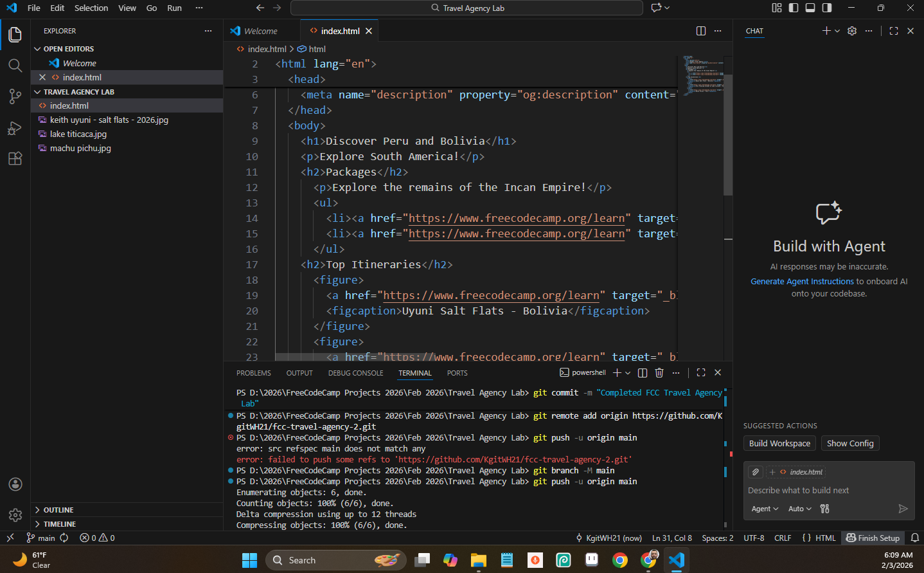The height and width of the screenshot is (573, 924).
Task: Click the attach context paperclip icon
Action: 756,472
